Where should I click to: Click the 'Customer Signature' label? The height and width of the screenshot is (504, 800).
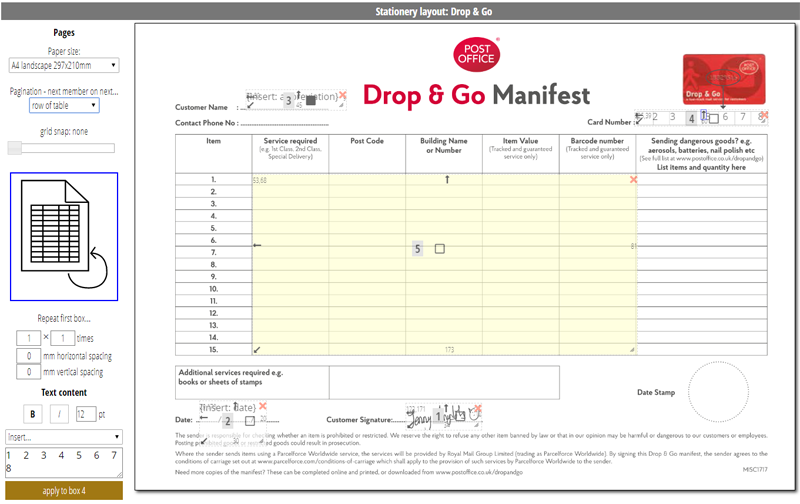pyautogui.click(x=359, y=420)
